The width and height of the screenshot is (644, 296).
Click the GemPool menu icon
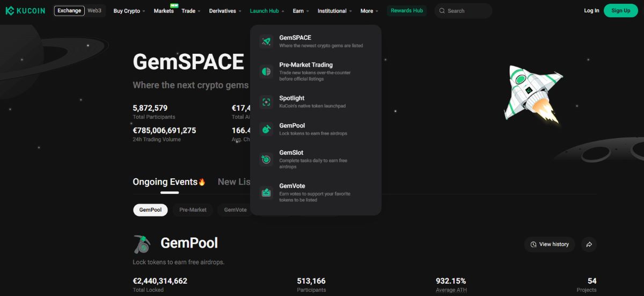point(266,129)
